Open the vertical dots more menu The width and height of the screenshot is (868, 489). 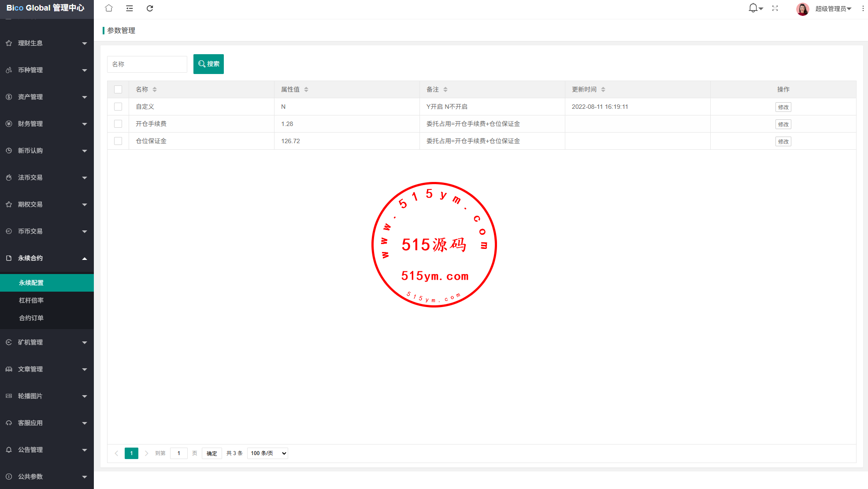click(x=863, y=8)
